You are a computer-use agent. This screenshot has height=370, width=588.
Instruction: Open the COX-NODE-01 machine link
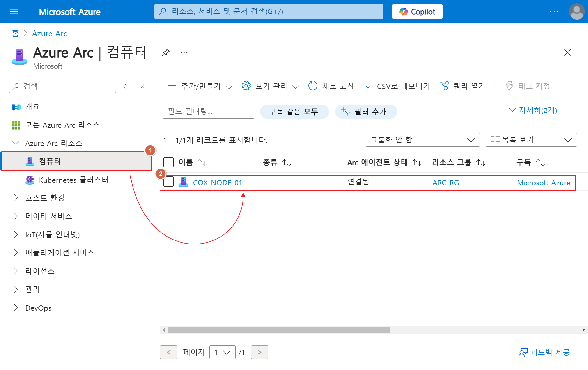pyautogui.click(x=218, y=183)
